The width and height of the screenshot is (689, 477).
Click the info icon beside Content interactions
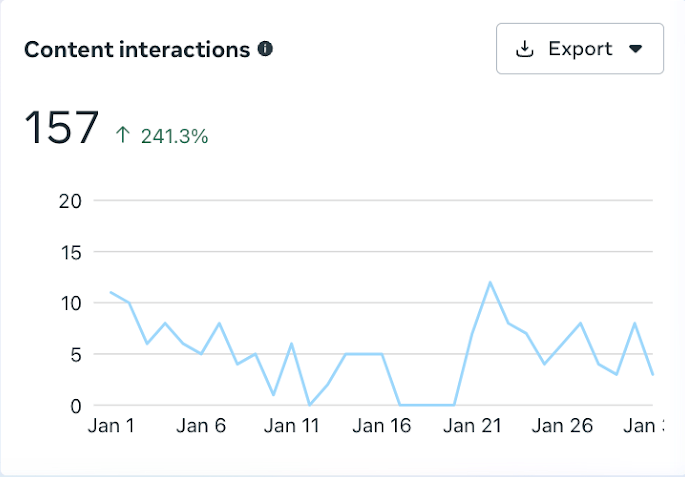click(x=265, y=48)
